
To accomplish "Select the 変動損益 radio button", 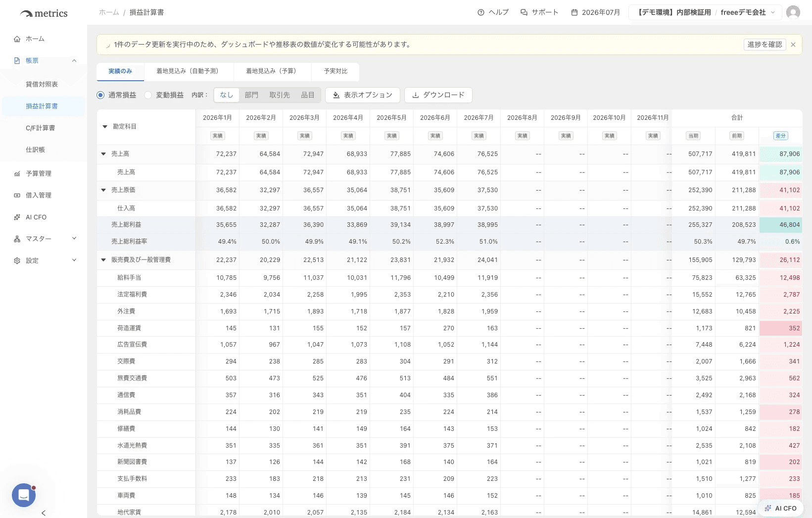I will click(x=148, y=95).
